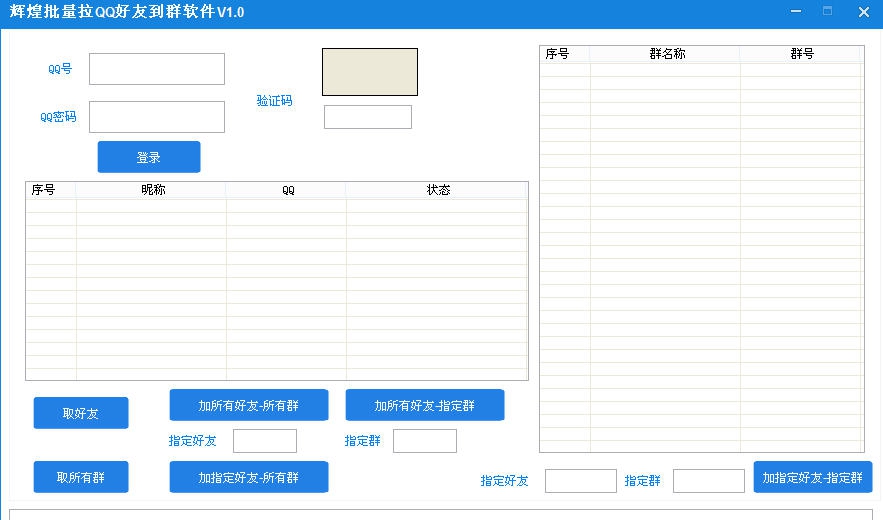Click the 取好友 button

(81, 413)
